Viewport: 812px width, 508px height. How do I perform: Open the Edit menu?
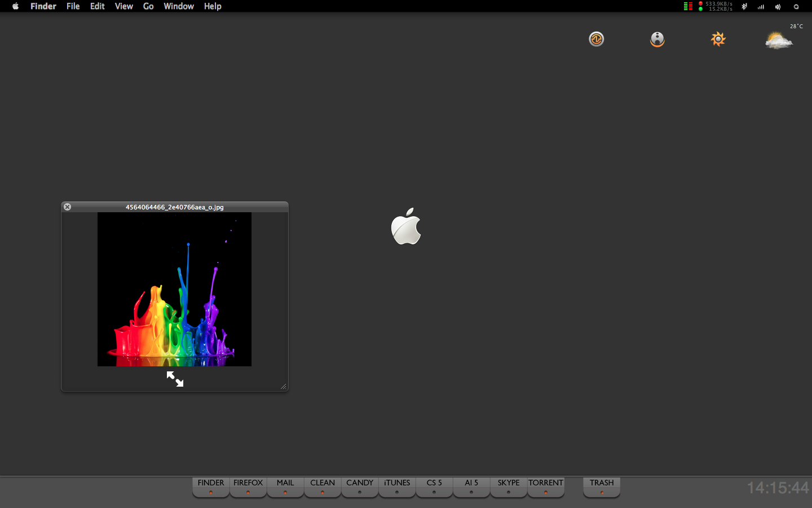click(x=98, y=6)
